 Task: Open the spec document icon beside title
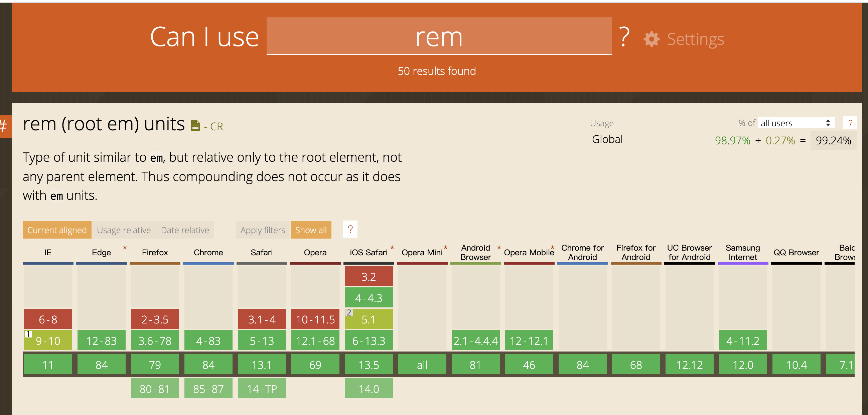[x=195, y=126]
